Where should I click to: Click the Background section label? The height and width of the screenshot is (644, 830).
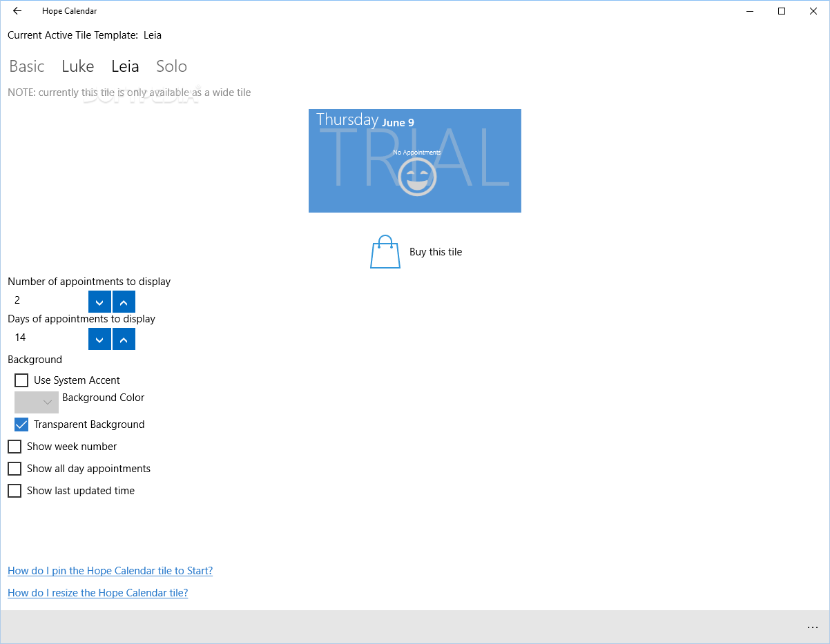click(x=35, y=360)
